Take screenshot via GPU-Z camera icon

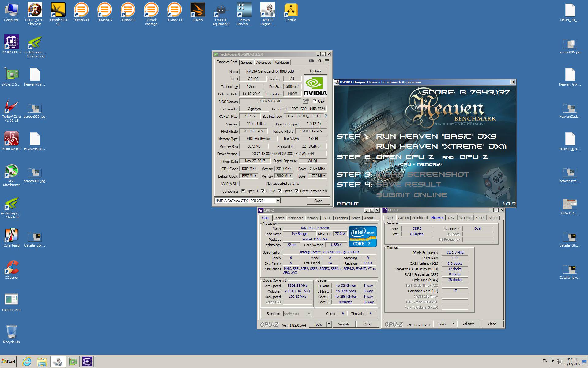[x=311, y=61]
